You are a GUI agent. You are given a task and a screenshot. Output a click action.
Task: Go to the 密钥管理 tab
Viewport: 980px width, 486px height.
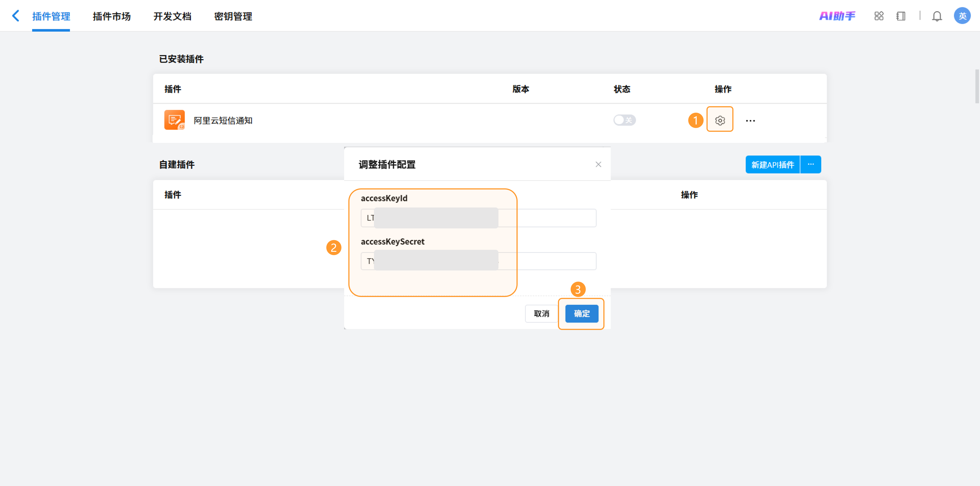[233, 16]
